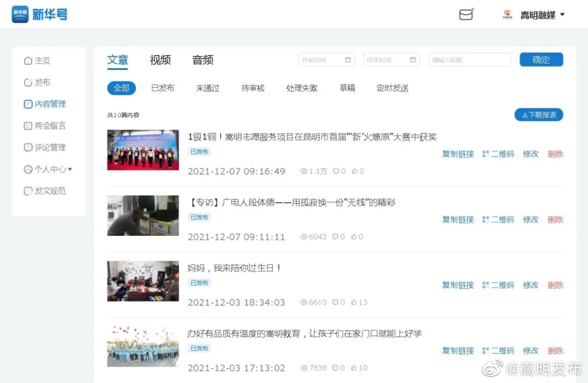Click the 结束时间 date field
This screenshot has height=383, width=588.
tap(391, 59)
